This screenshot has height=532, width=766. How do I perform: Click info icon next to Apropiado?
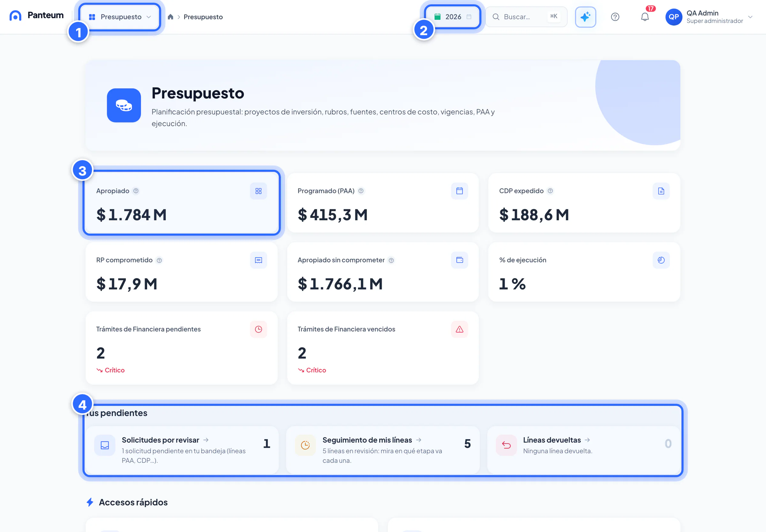[136, 191]
